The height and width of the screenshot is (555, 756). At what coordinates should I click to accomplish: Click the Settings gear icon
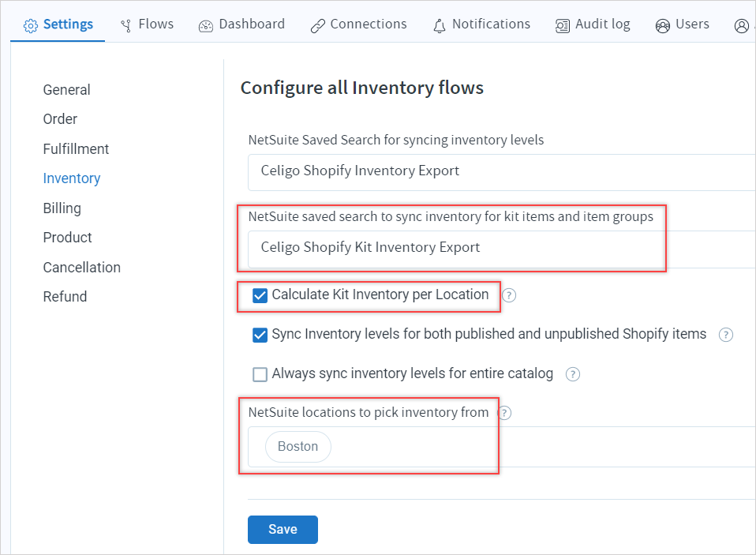click(x=30, y=25)
